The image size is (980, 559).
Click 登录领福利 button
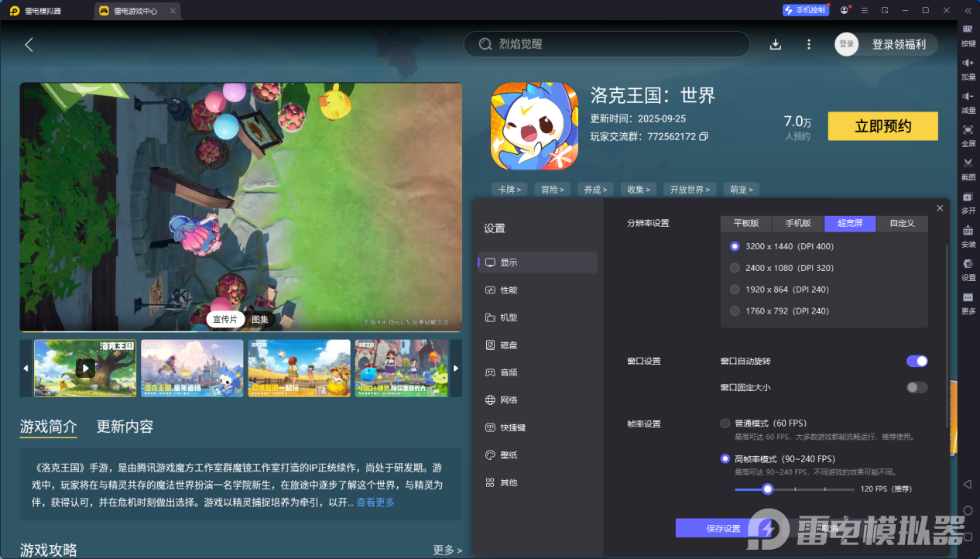click(899, 44)
